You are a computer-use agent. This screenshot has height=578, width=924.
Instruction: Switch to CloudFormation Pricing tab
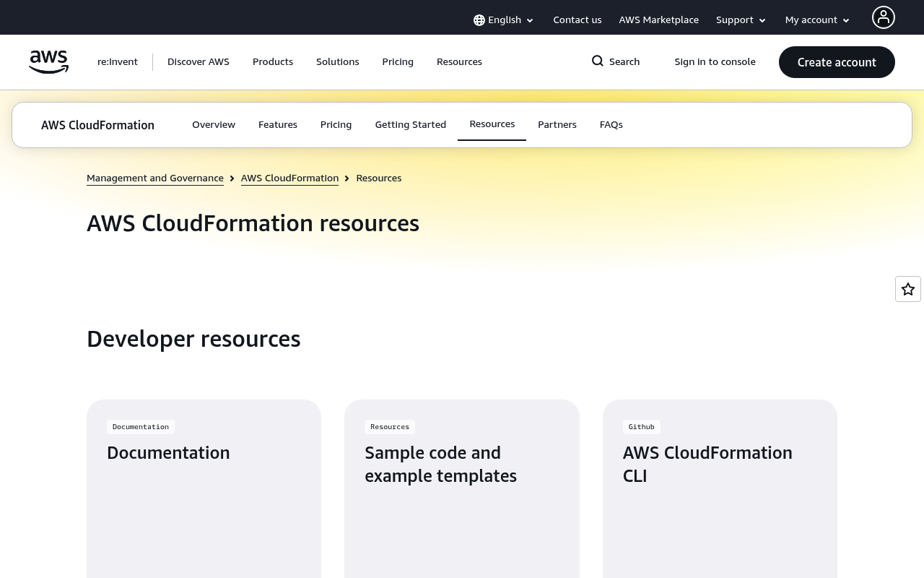tap(336, 125)
